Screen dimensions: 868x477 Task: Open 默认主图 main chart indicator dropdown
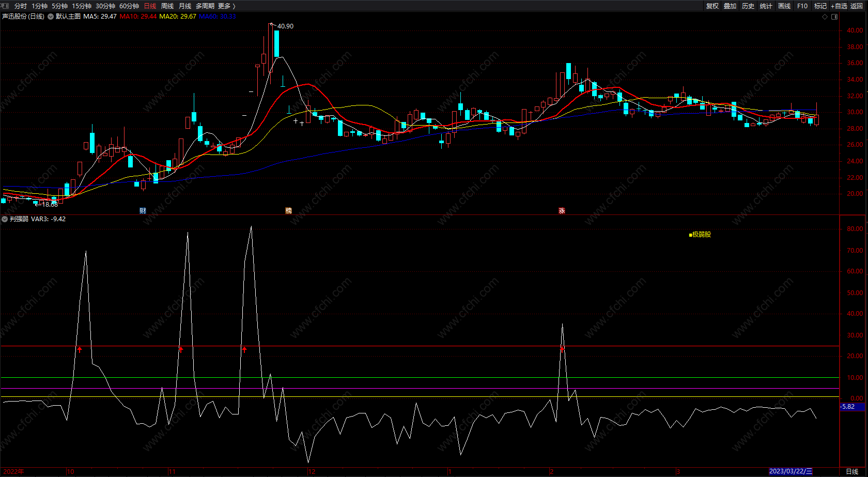point(51,17)
